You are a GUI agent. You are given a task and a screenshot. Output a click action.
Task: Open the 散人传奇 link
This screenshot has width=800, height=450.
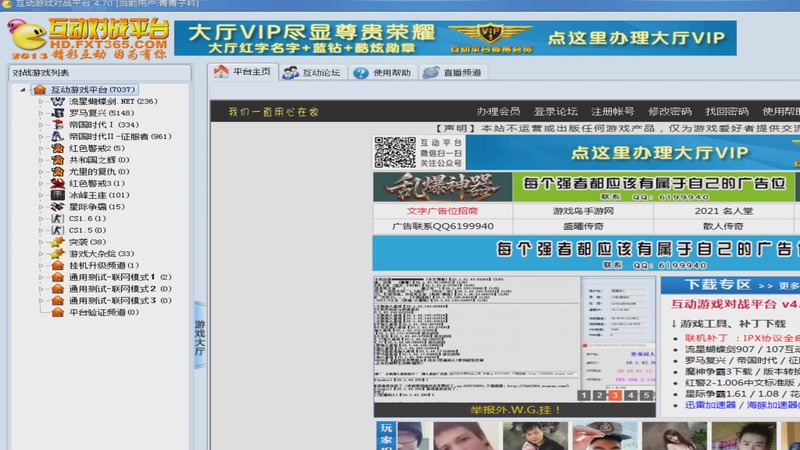[x=723, y=227]
